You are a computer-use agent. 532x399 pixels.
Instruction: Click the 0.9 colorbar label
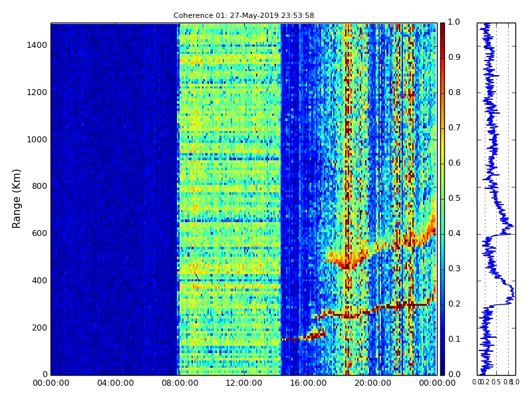pyautogui.click(x=455, y=57)
